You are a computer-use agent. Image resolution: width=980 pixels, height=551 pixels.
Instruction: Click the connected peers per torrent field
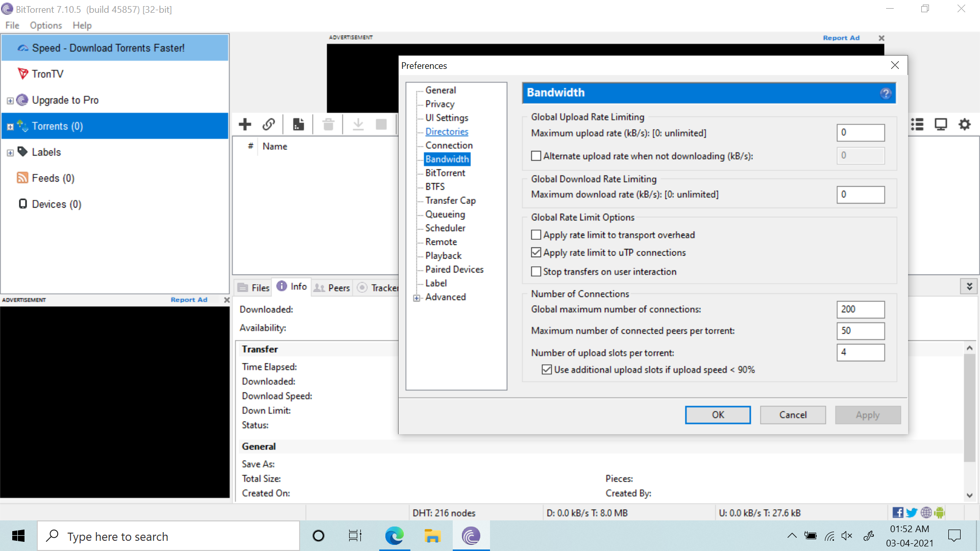tap(861, 331)
